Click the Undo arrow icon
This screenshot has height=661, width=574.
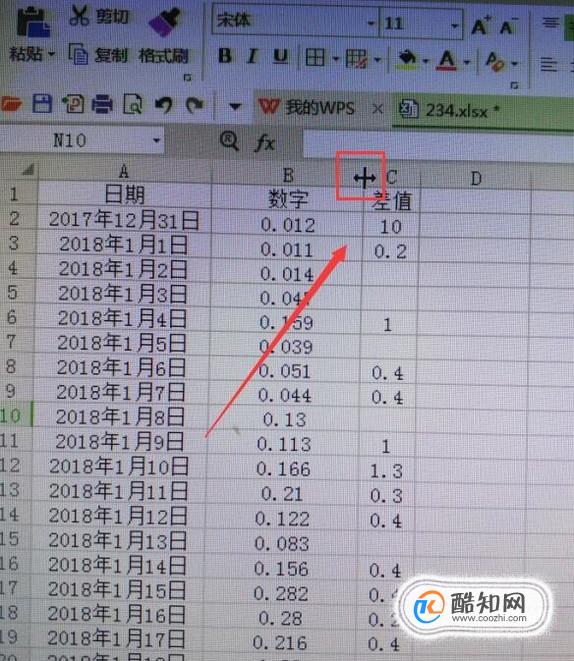pyautogui.click(x=164, y=105)
